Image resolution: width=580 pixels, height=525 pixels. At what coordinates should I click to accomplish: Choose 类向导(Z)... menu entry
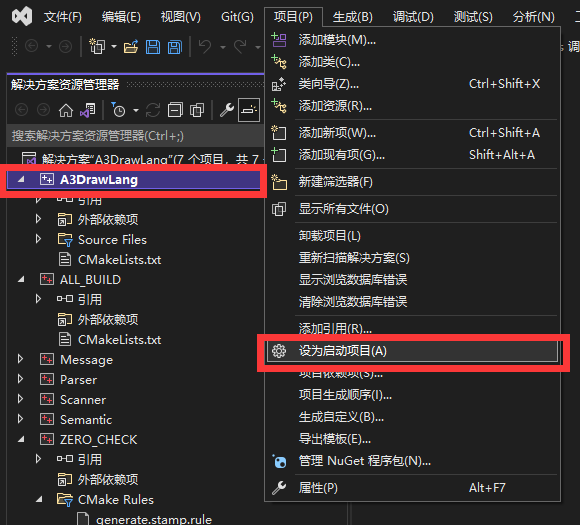click(x=412, y=84)
